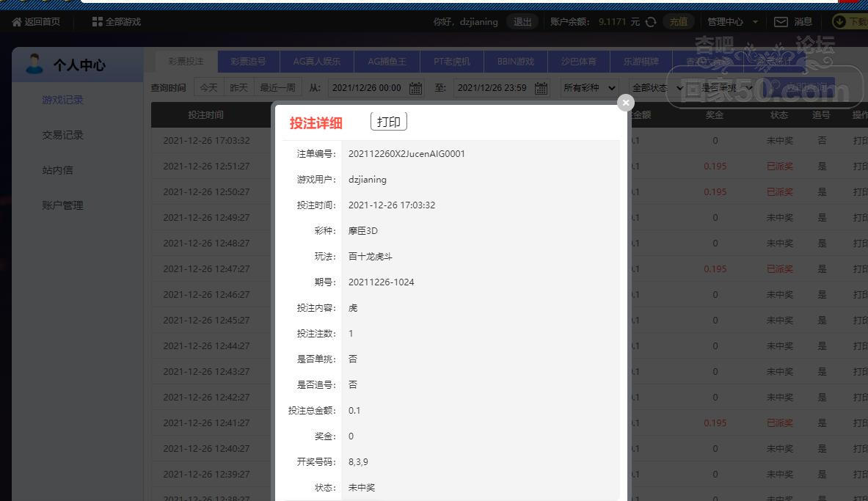The width and height of the screenshot is (868, 501).
Task: Switch to the 沙巴体育 tab
Action: click(578, 61)
